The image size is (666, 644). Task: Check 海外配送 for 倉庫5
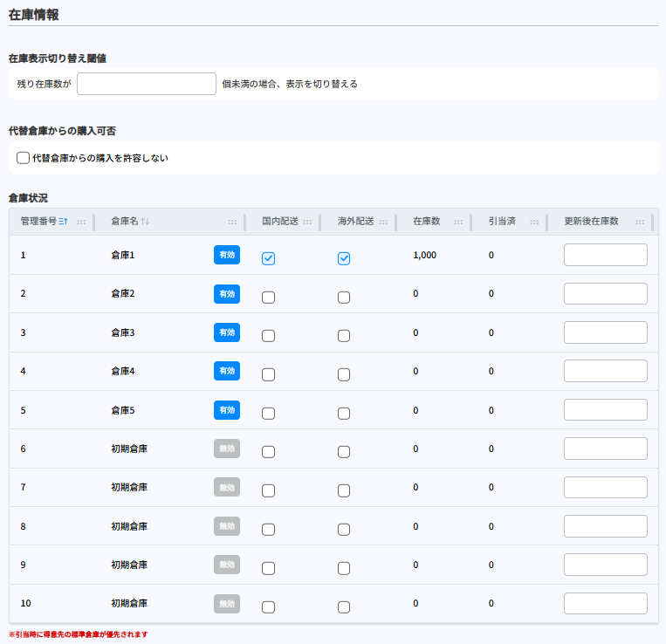344,413
